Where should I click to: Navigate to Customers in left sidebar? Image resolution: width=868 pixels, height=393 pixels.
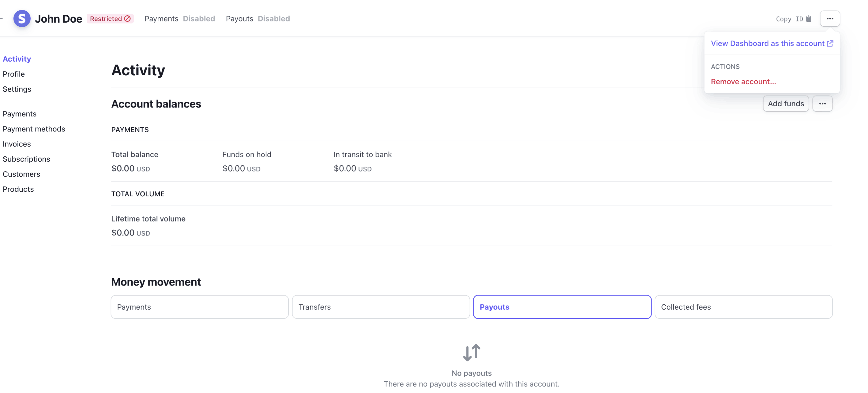pos(21,173)
